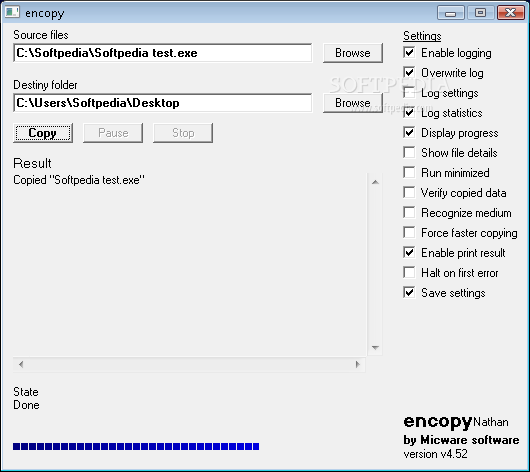Click the Result scroll right arrow
This screenshot has height=472, width=530.
point(358,364)
